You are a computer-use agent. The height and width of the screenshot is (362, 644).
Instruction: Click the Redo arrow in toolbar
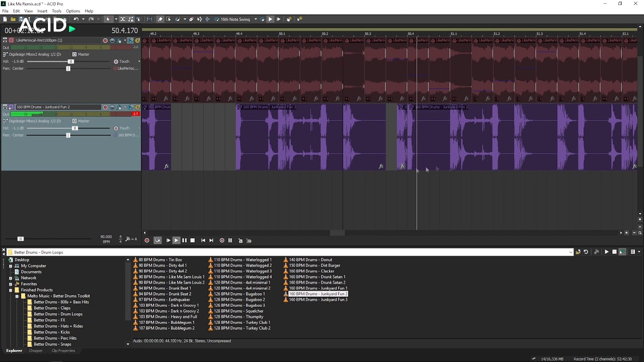point(91,19)
